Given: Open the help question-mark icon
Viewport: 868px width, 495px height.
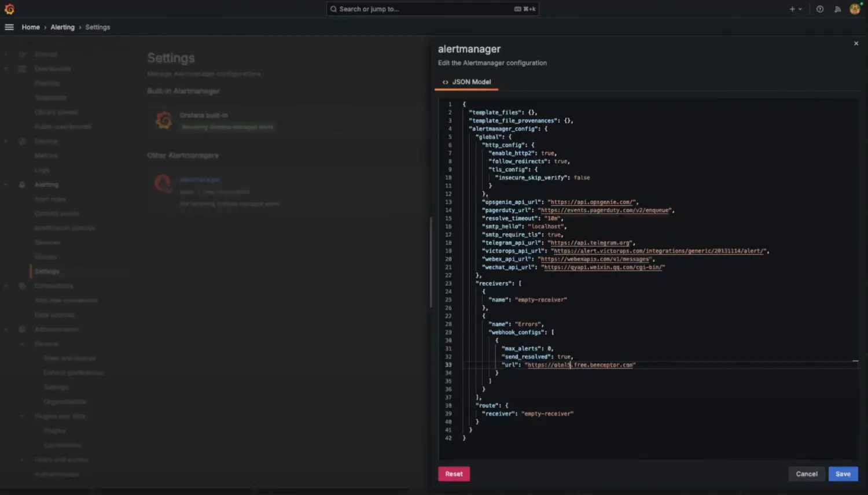Looking at the screenshot, I should [x=820, y=9].
